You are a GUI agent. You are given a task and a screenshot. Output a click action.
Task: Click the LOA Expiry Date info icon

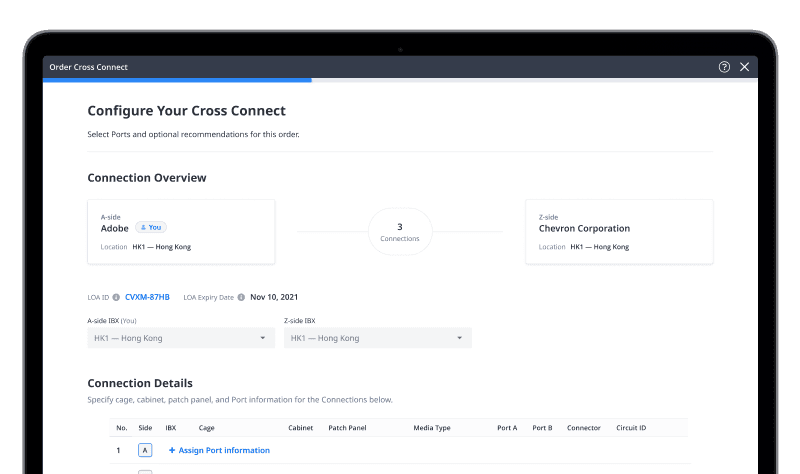point(241,297)
